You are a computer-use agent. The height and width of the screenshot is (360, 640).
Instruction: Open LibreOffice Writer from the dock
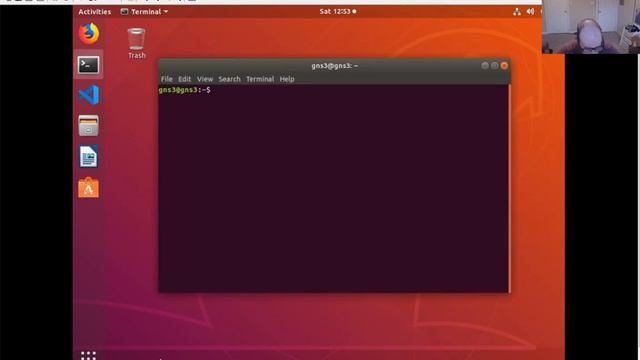click(x=89, y=156)
